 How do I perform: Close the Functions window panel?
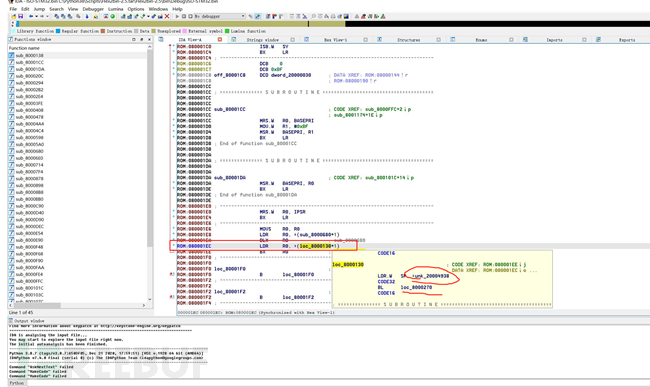(x=149, y=39)
